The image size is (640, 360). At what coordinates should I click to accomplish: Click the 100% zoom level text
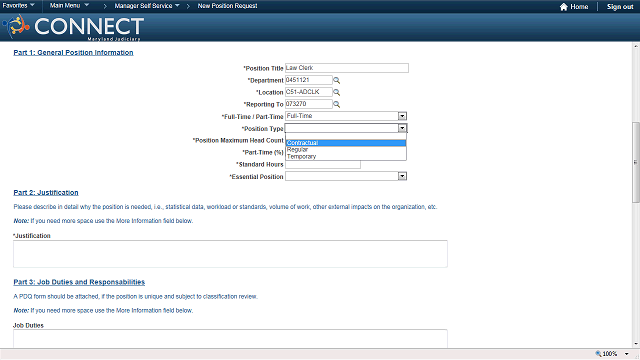(x=610, y=354)
